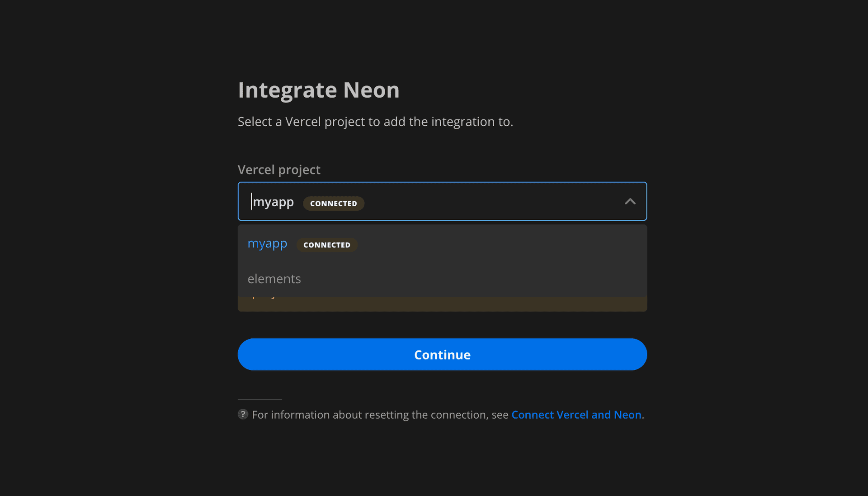This screenshot has width=868, height=496.
Task: Select the highlighted project at list bottom
Action: click(x=442, y=300)
